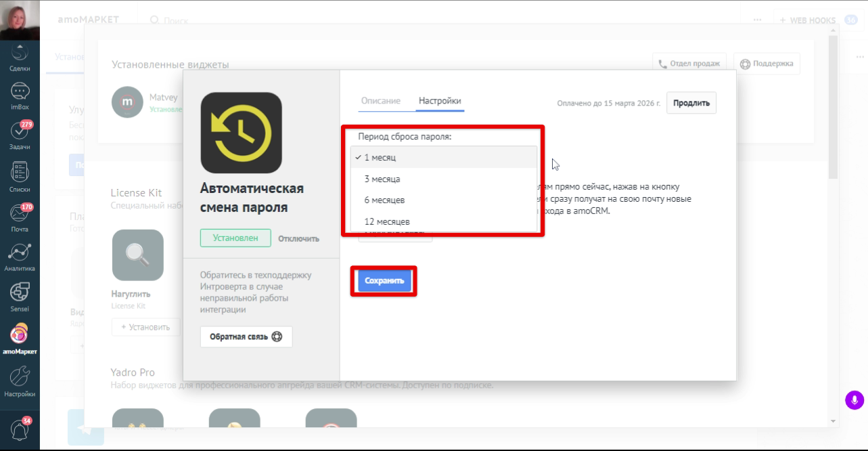Click the 'Установленные виджеты' heading
The image size is (868, 451).
pyautogui.click(x=170, y=65)
